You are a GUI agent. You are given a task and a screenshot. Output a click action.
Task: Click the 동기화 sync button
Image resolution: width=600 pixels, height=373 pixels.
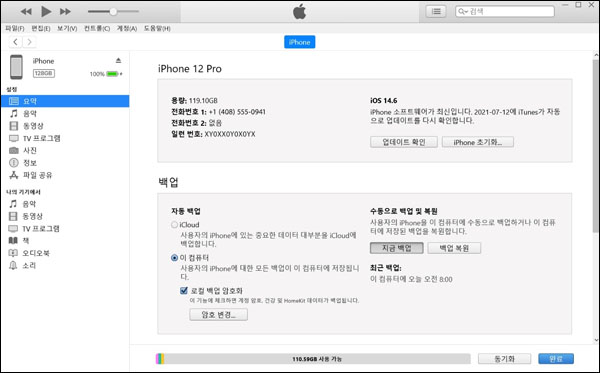504,359
